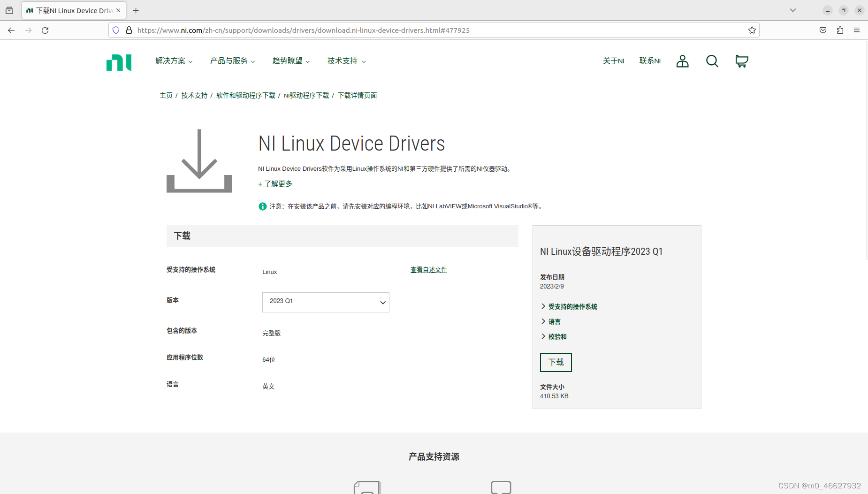The width and height of the screenshot is (868, 494).
Task: Click the green info notice icon
Action: [263, 206]
